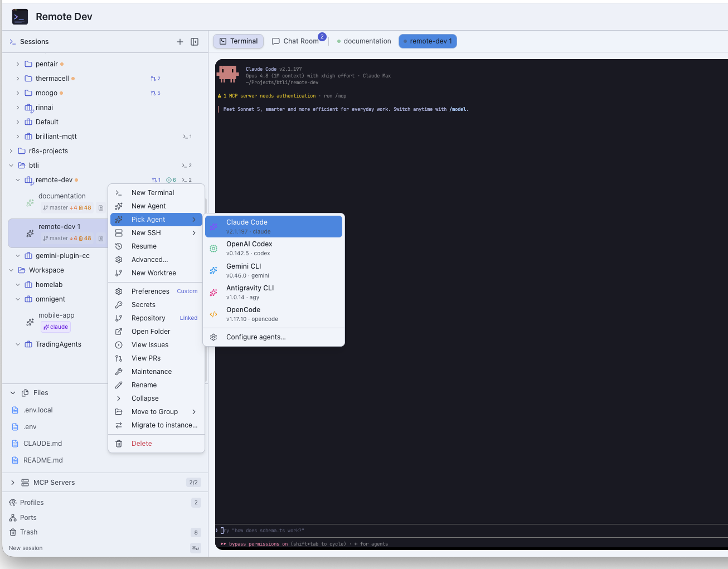Viewport: 728px width, 569px height.
Task: Open the Secrets menu item
Action: (156, 305)
